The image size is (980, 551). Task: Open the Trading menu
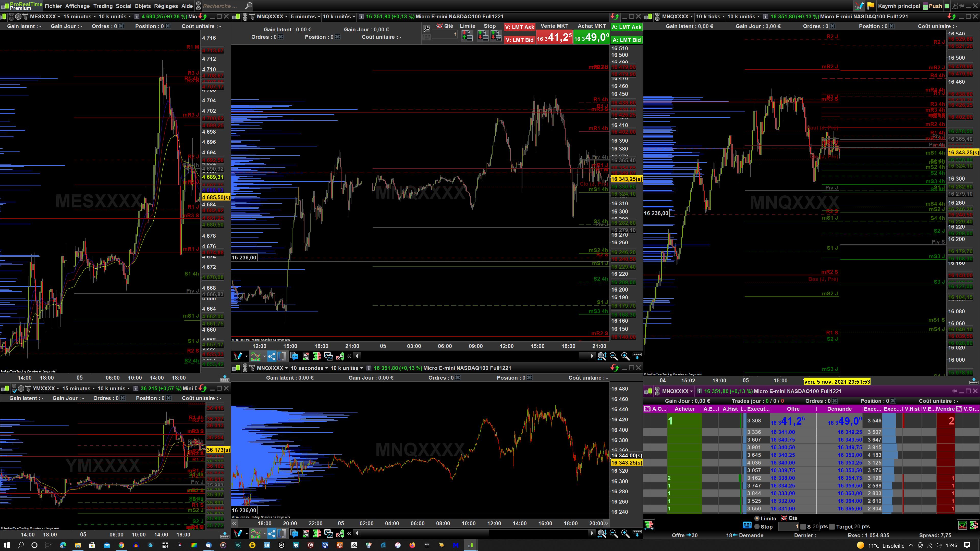pos(103,6)
